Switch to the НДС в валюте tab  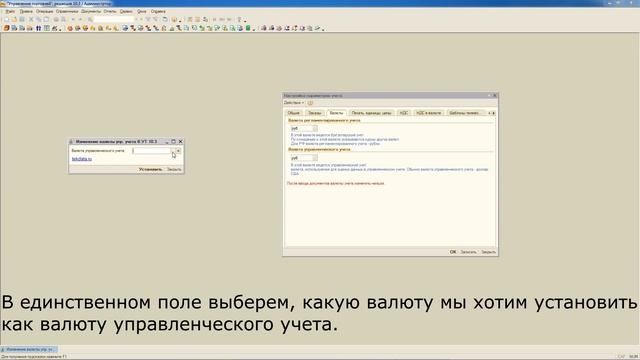click(x=429, y=113)
